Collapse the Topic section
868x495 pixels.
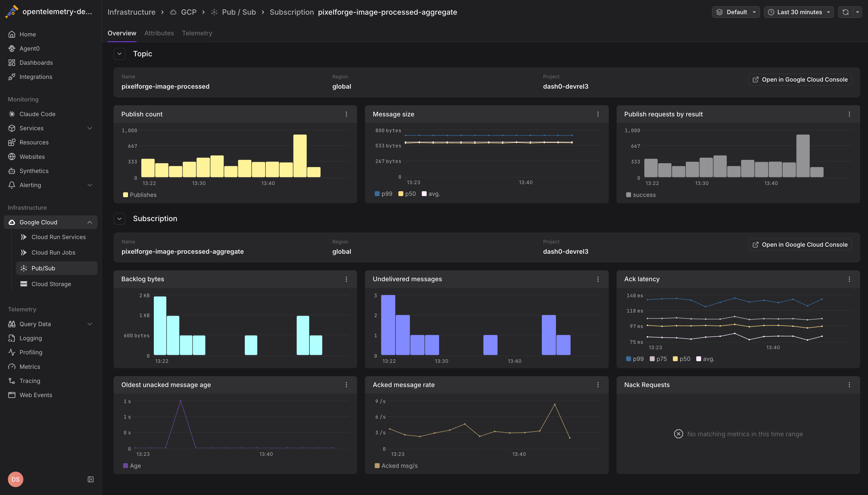point(120,54)
